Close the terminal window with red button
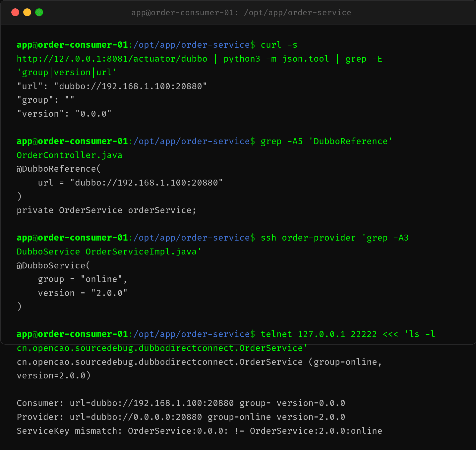 coord(15,12)
